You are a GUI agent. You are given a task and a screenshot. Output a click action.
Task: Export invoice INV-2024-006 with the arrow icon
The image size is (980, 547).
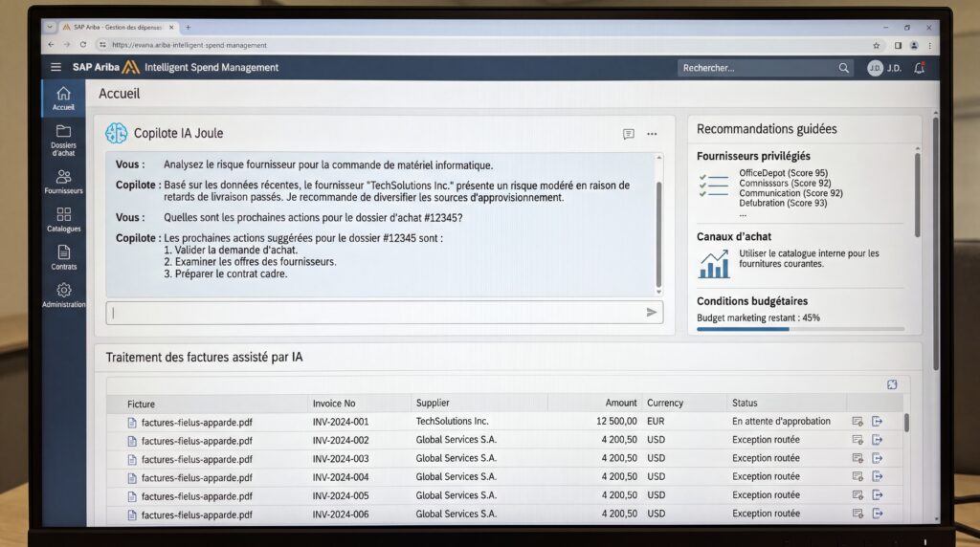878,514
